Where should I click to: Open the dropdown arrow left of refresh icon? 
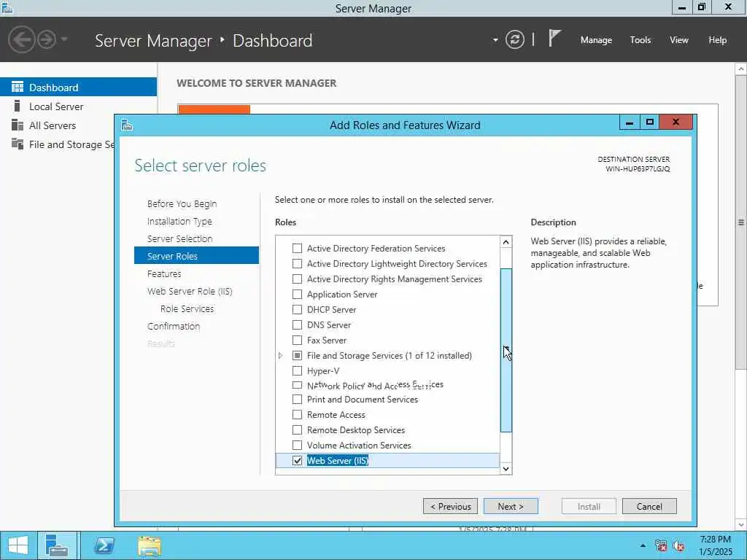[x=495, y=40]
